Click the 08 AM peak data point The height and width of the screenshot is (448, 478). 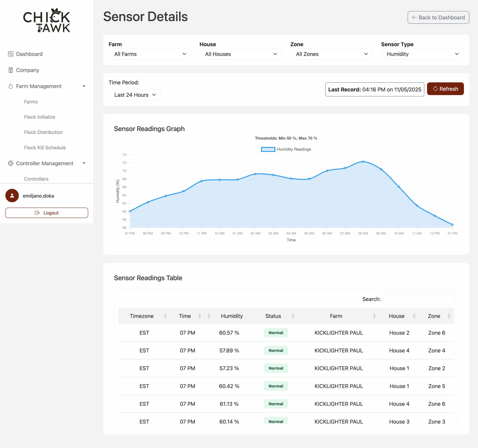coord(363,162)
